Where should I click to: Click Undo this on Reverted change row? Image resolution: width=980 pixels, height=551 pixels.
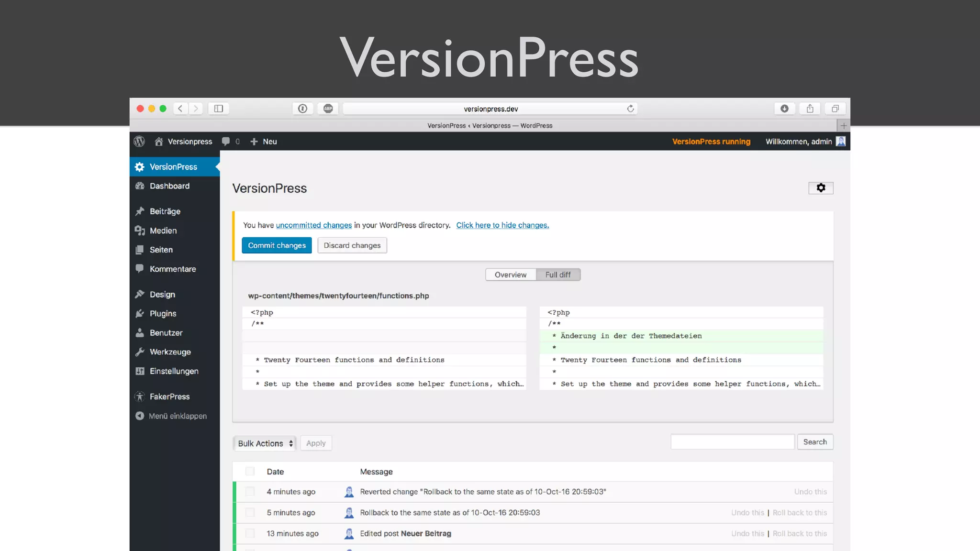tap(811, 492)
